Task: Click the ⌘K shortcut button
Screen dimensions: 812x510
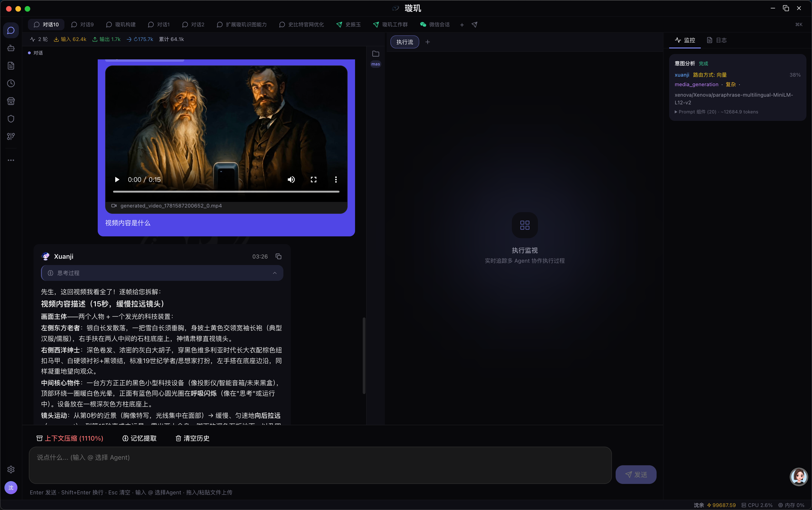Action: pyautogui.click(x=799, y=25)
